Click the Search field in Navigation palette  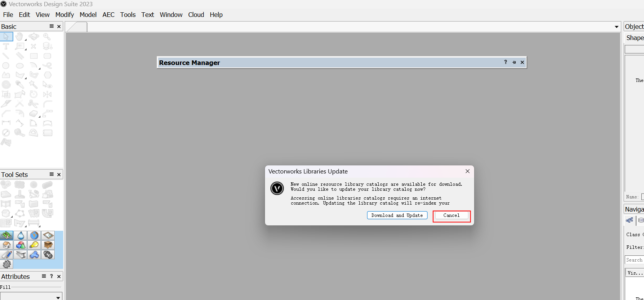tap(634, 260)
